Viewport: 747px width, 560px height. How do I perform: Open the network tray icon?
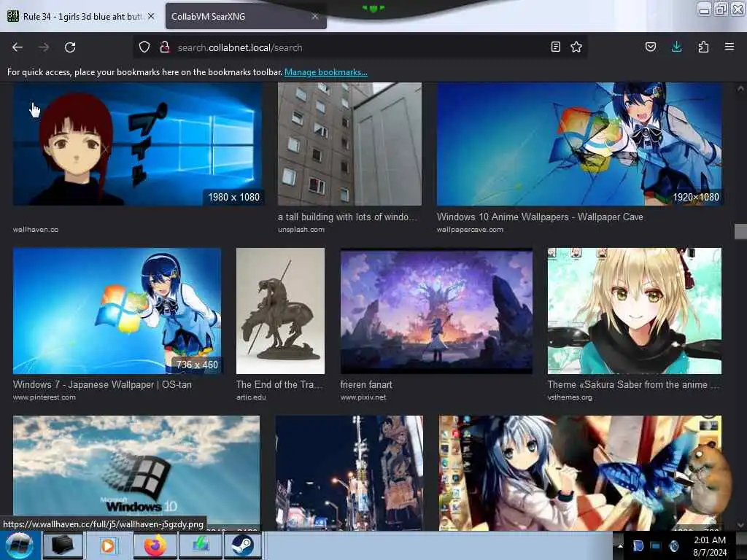point(656,545)
